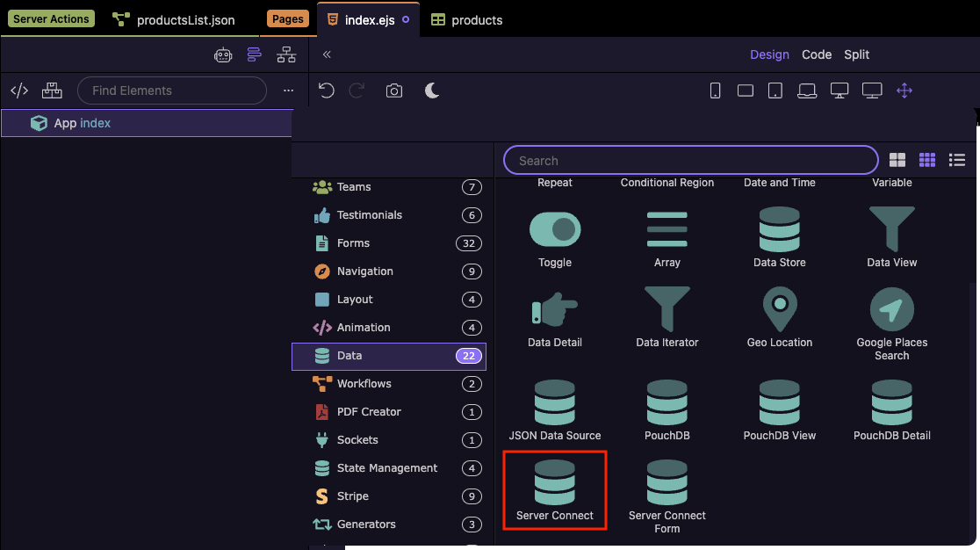Click the components Search field

[x=690, y=161]
